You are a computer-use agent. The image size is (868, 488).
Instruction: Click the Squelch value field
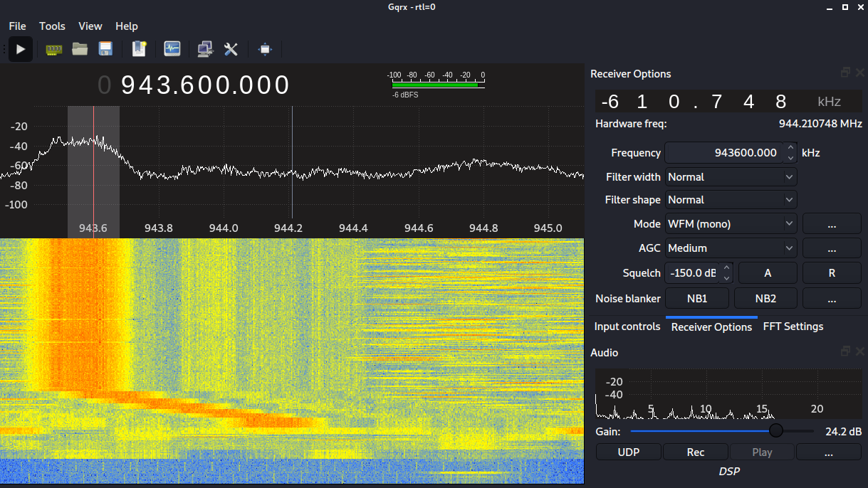[692, 272]
